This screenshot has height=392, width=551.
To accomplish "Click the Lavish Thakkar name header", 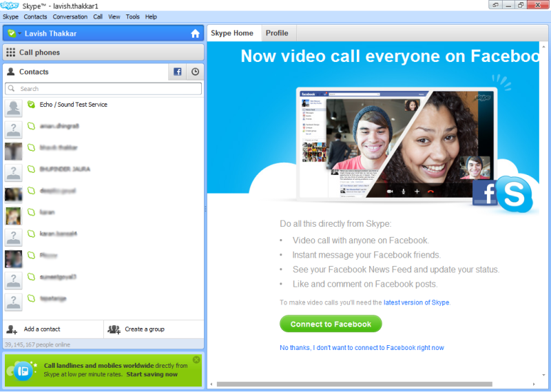I will [x=50, y=34].
